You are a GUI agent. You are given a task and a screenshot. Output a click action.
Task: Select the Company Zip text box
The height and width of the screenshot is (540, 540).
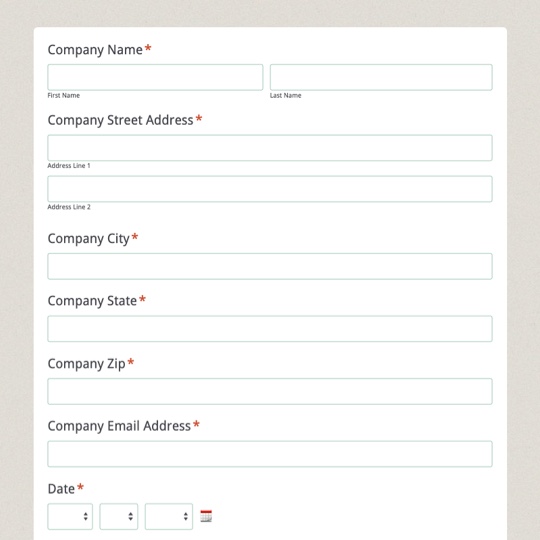[x=270, y=391]
